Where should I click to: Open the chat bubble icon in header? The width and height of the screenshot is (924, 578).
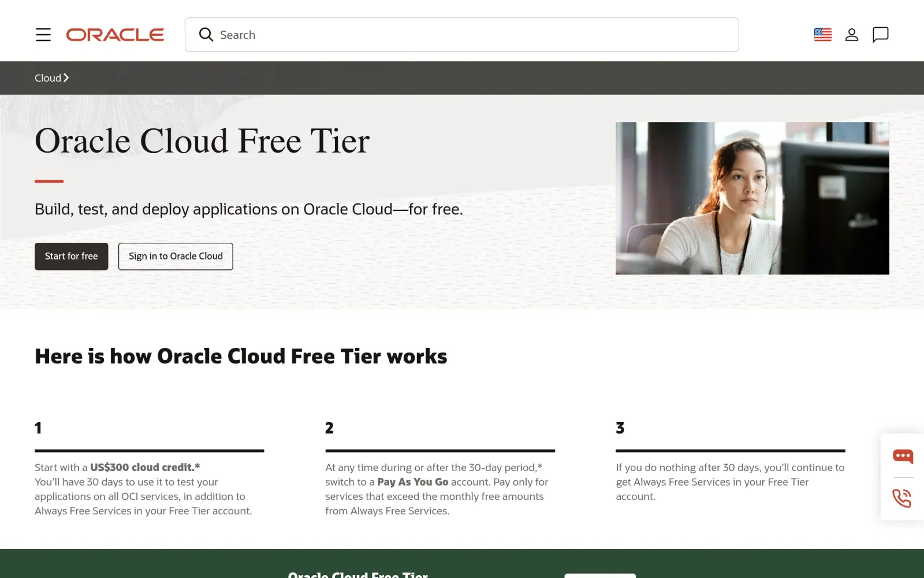pos(880,35)
